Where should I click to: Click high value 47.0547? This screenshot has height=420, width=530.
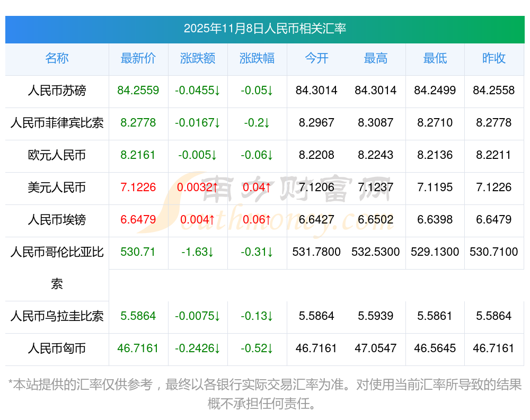[376, 348]
